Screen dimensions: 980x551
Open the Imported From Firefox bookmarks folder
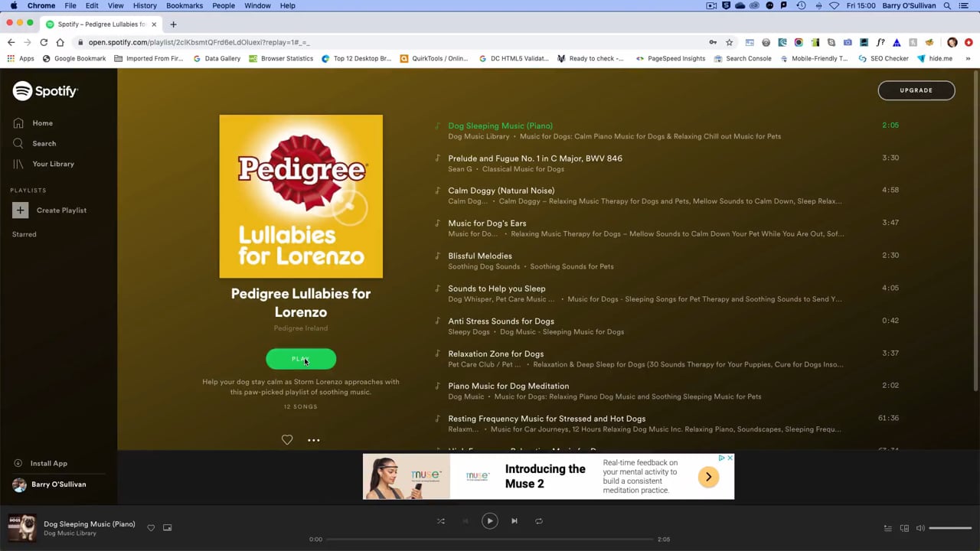[x=149, y=58]
